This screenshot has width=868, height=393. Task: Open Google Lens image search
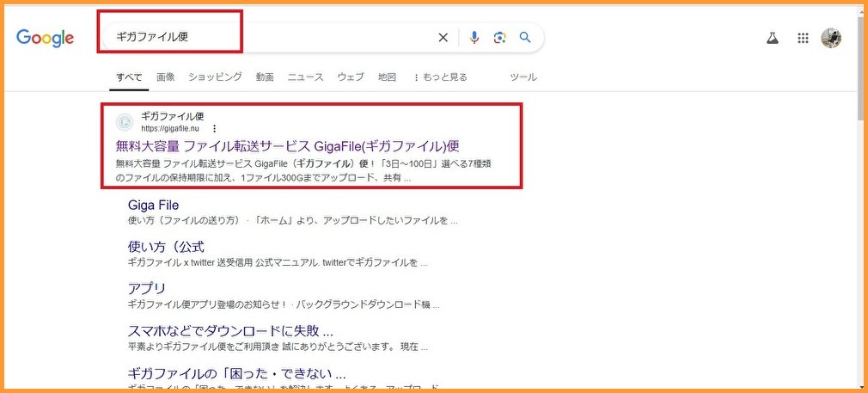coord(500,38)
